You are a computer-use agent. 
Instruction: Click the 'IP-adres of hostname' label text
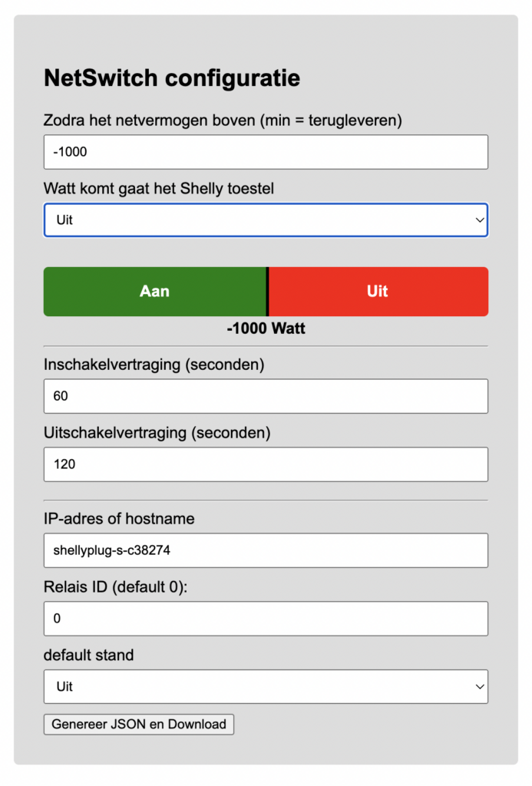[x=119, y=519]
